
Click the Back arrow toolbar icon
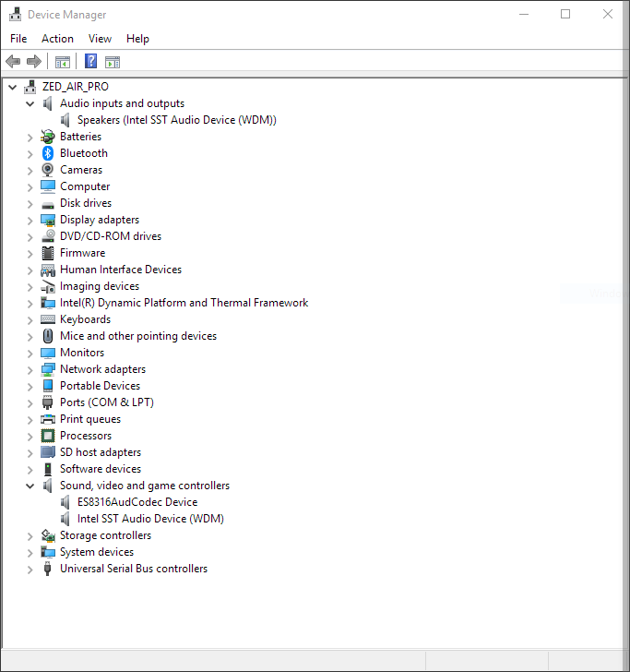[x=13, y=62]
